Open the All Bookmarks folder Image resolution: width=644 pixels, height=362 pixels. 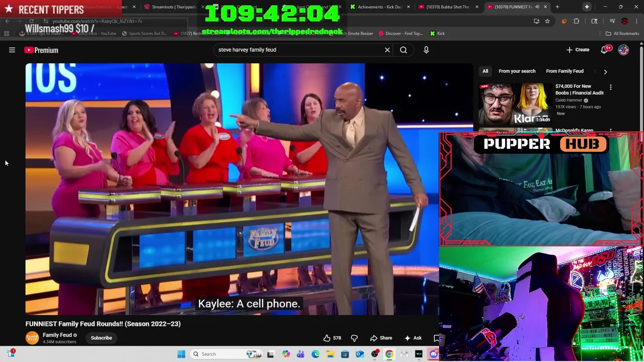click(622, 34)
